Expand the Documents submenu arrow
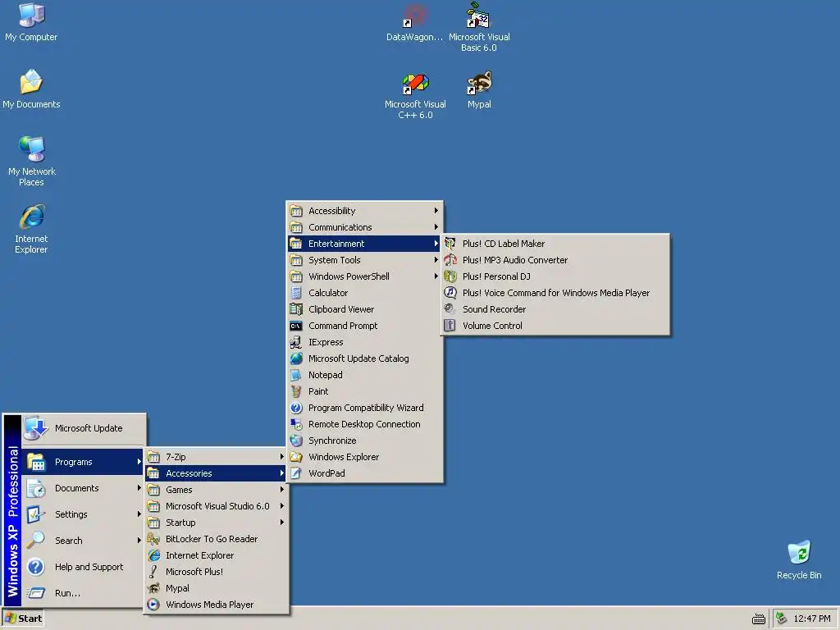 coord(139,488)
